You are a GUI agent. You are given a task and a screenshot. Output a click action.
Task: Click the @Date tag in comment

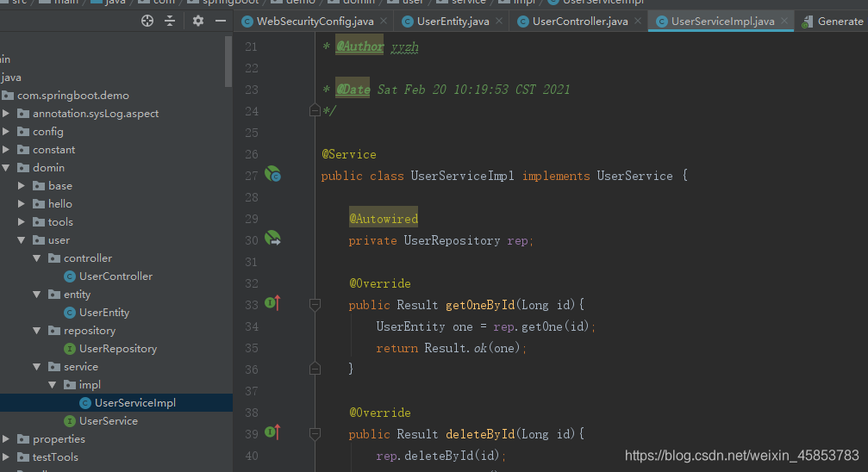click(x=353, y=89)
